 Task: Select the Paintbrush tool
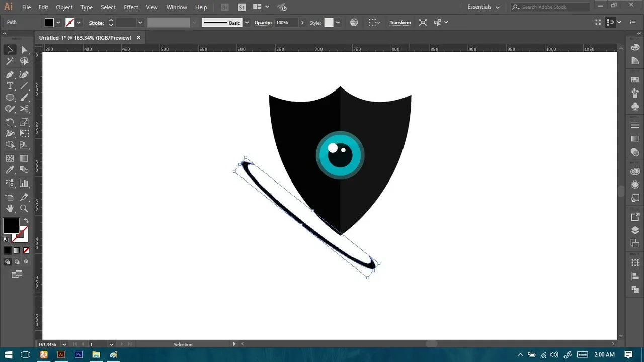24,98
